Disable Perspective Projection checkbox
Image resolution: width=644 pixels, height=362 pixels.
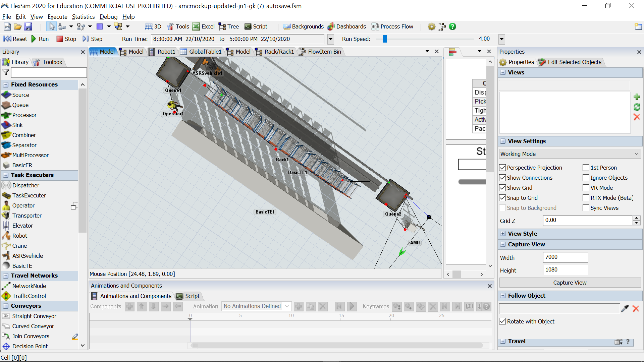coord(502,168)
